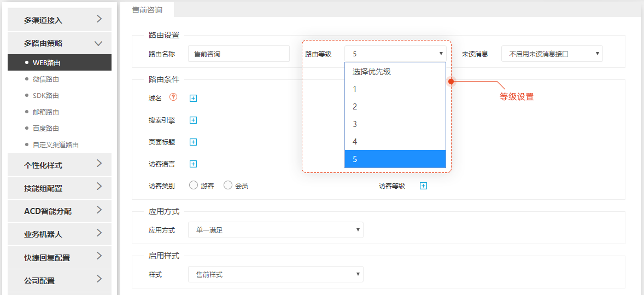Choose level 2 in the dropdown list
644x295 pixels.
[x=395, y=107]
